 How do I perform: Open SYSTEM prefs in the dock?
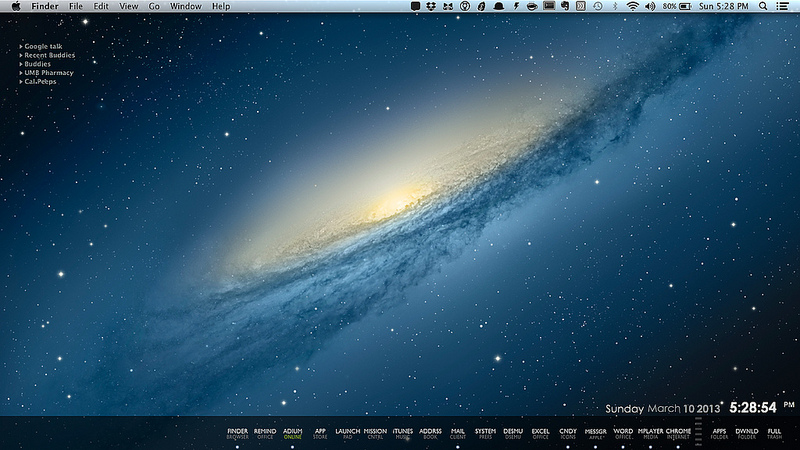point(485,433)
